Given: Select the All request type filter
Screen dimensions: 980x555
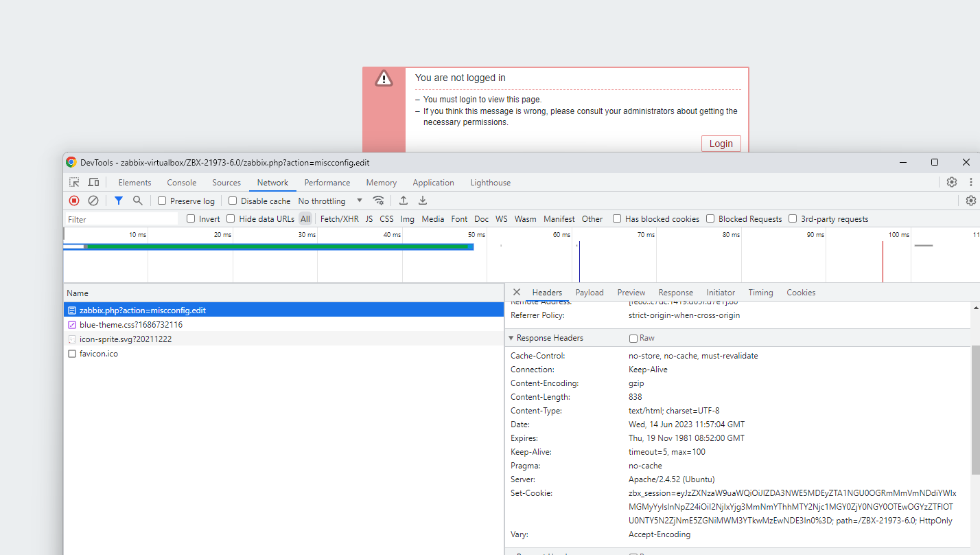Looking at the screenshot, I should (305, 219).
